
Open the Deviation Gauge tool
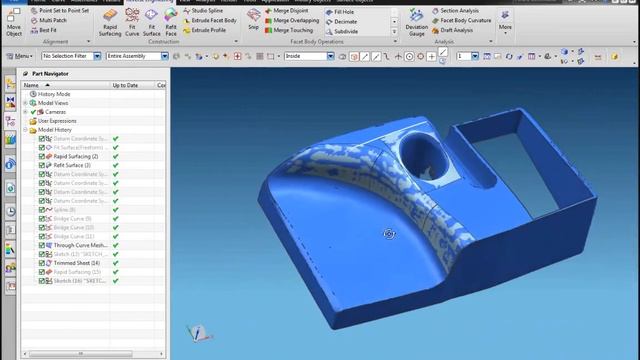(x=416, y=23)
